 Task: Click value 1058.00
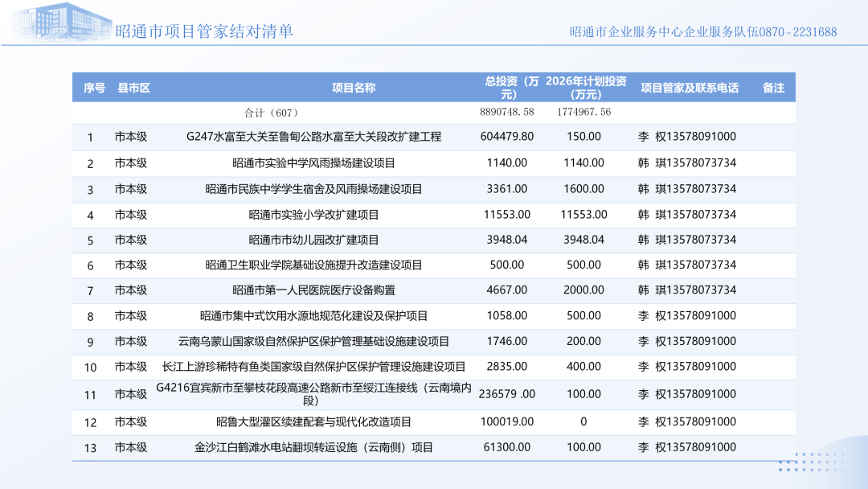507,315
